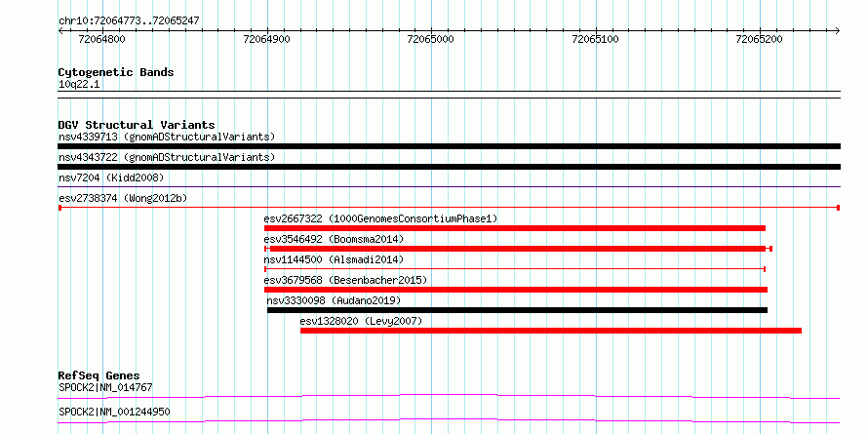Open esv3546492 (Boomsma2014) label

(x=334, y=239)
